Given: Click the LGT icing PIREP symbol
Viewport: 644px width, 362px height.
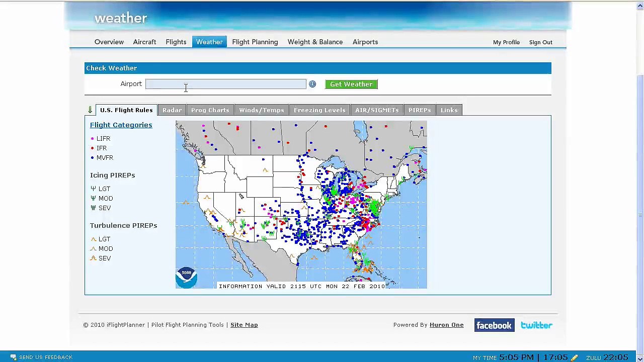Looking at the screenshot, I should point(93,189).
